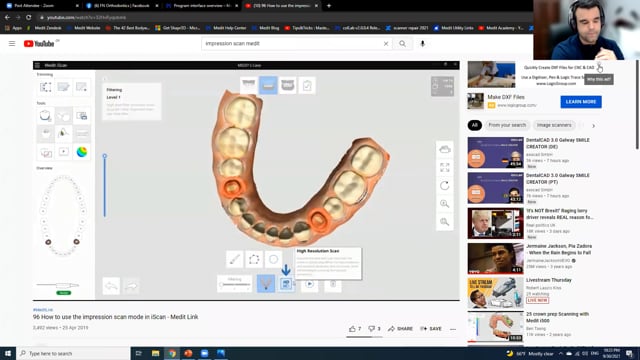Open the Apps bookmark shortcut
This screenshot has height=360, width=640.
pos(13,28)
